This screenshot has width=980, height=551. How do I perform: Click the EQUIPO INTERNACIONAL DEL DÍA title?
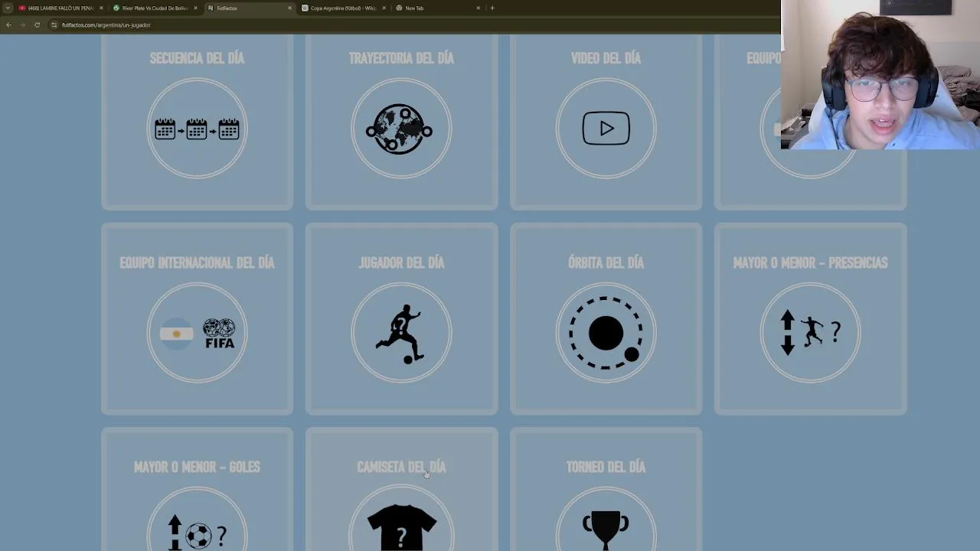point(197,262)
